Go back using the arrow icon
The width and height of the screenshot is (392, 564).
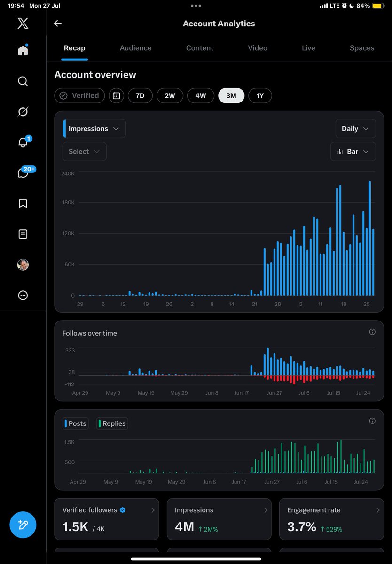point(58,23)
